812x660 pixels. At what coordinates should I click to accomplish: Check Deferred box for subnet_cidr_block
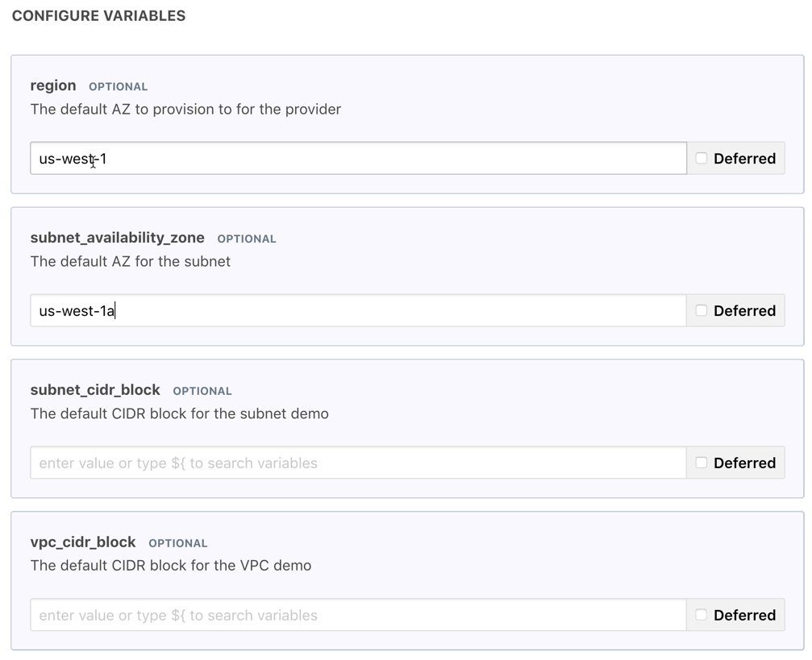[x=702, y=463]
